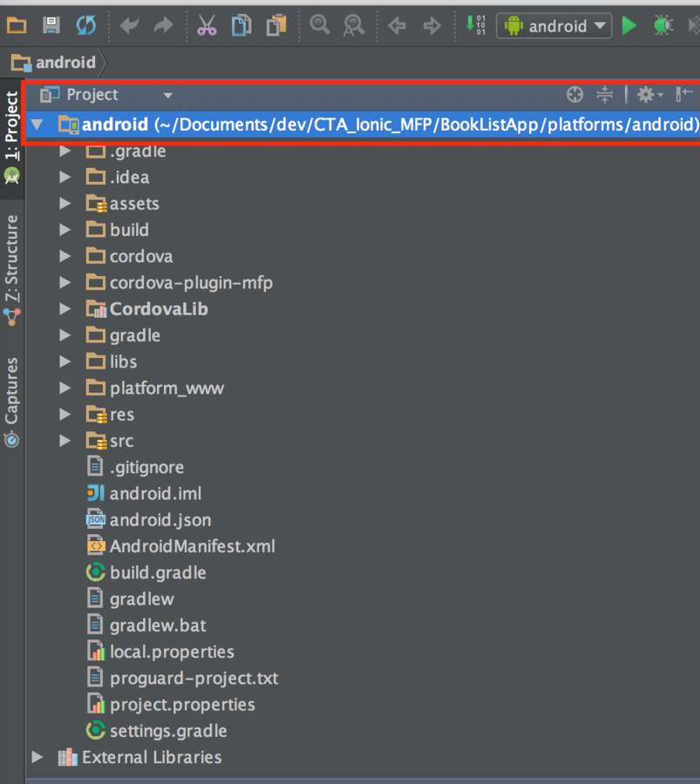Click the Collapse All icon

(x=605, y=94)
